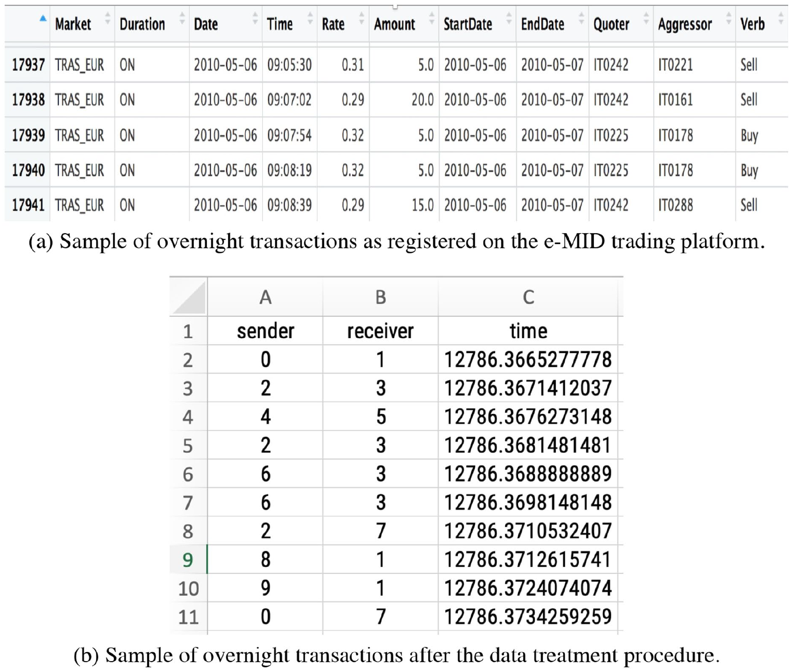The height and width of the screenshot is (672, 791).
Task: Sort by Duration column arrows
Action: [x=182, y=19]
